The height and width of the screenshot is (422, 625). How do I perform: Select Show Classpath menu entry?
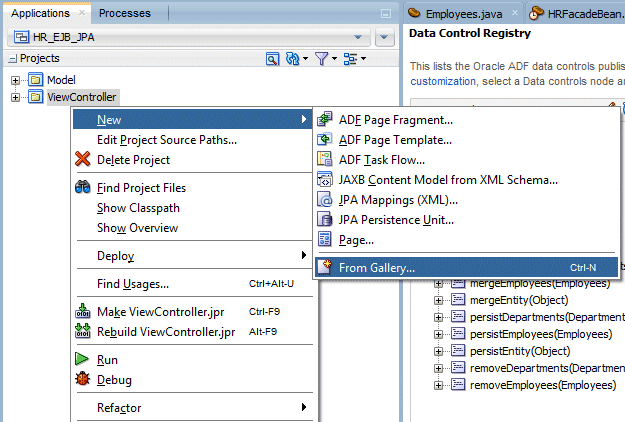click(193, 208)
